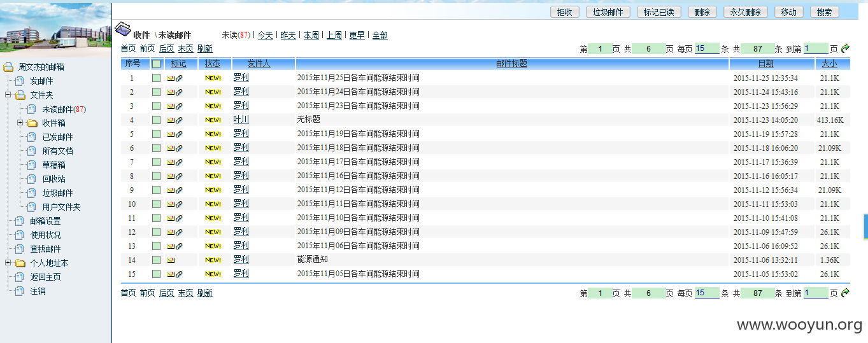The image size is (868, 343).
Task: Click the 所有文档 page icon
Action: 31,151
